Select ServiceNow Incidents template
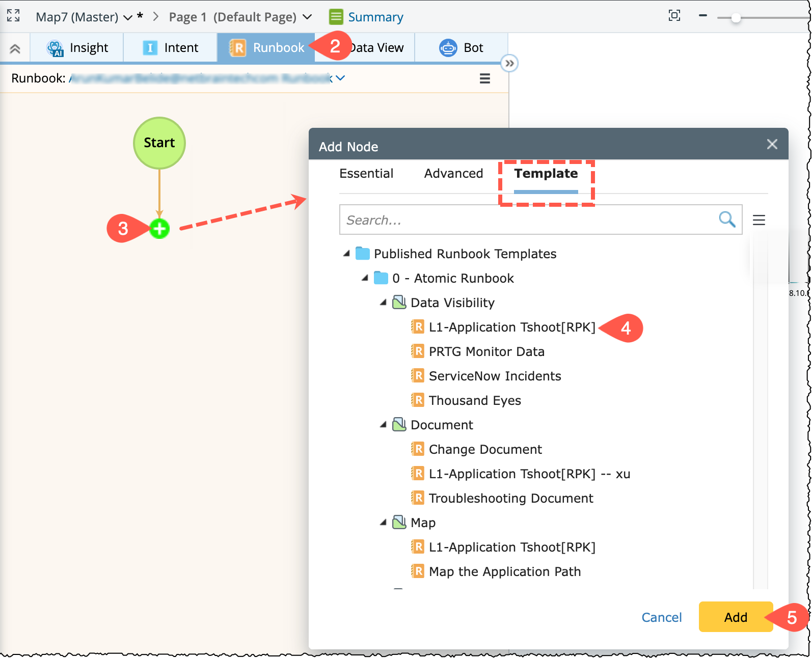 click(x=495, y=376)
